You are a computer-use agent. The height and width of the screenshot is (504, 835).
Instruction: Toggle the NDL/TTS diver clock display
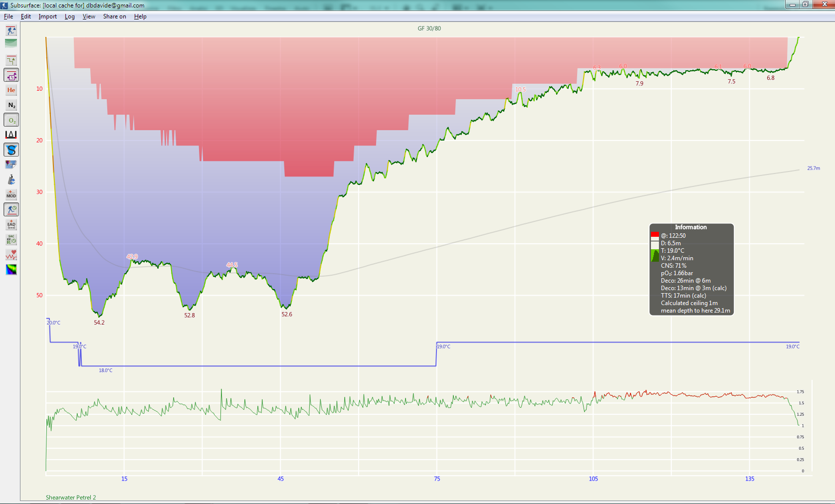[x=11, y=209]
